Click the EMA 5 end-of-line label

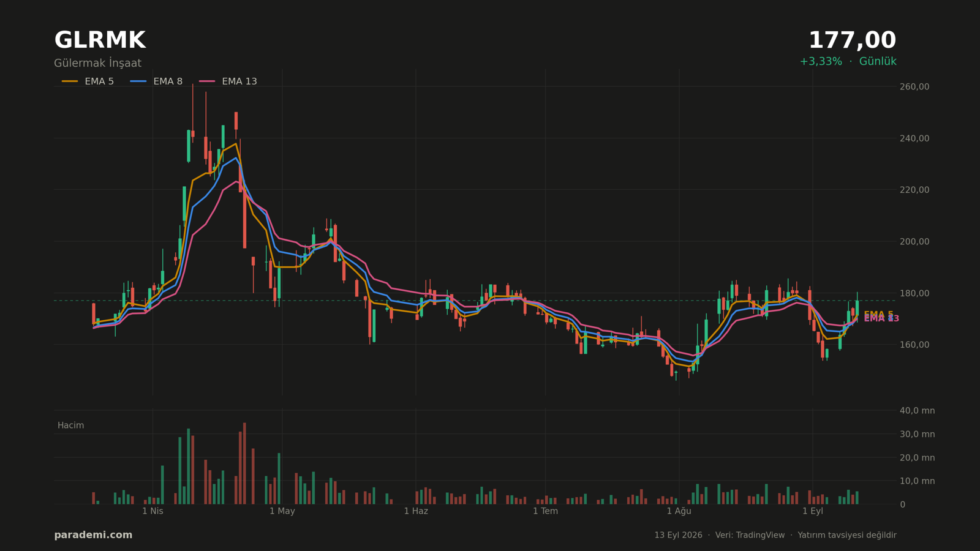point(878,314)
